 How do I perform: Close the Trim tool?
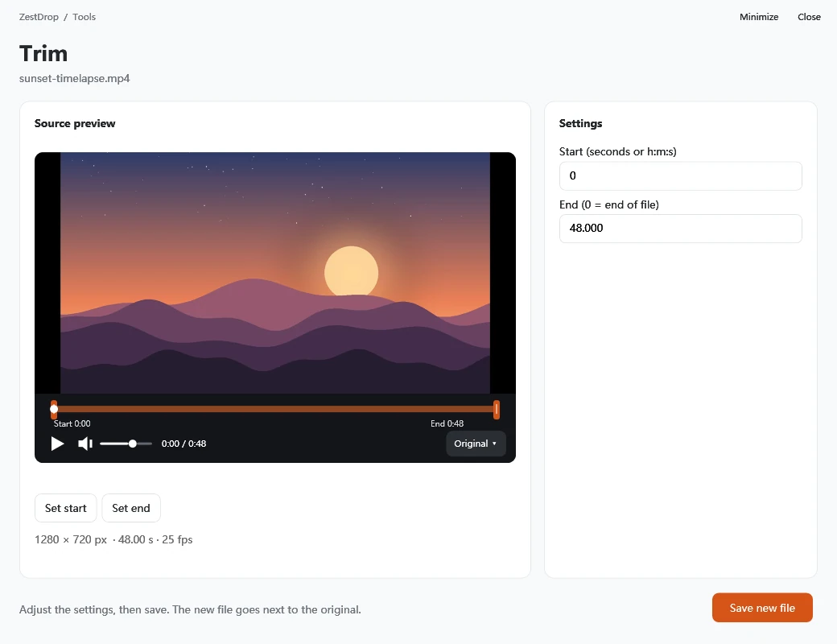[x=809, y=17]
